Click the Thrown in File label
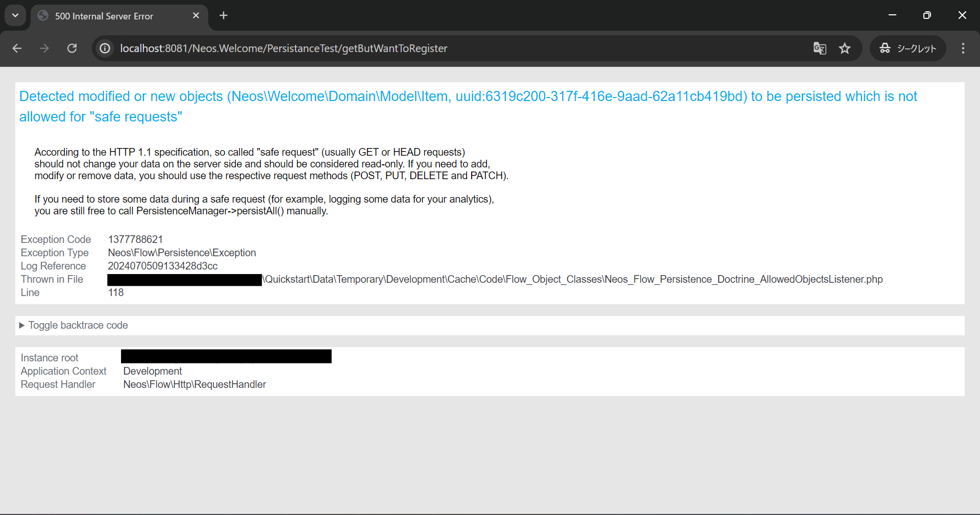Image resolution: width=980 pixels, height=515 pixels. click(x=52, y=279)
